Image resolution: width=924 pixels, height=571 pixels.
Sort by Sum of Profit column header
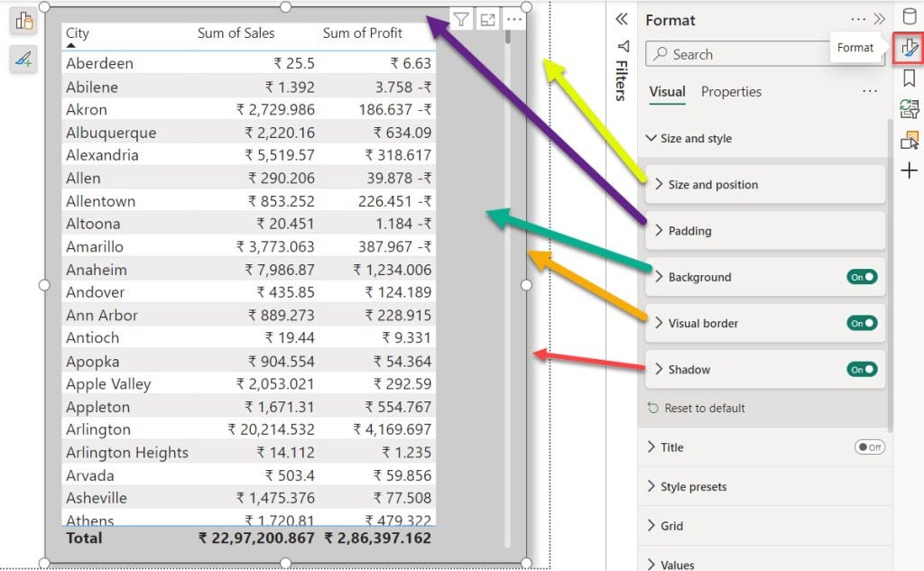point(363,33)
